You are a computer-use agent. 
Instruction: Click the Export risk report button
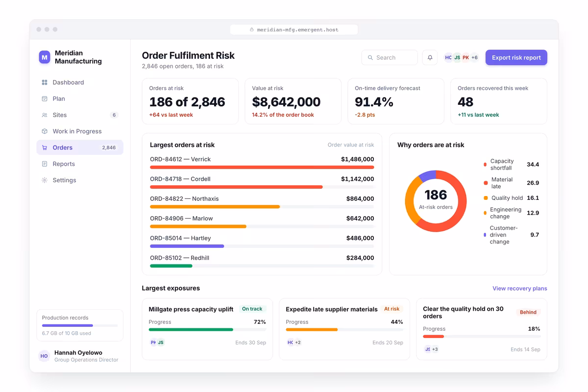point(516,58)
